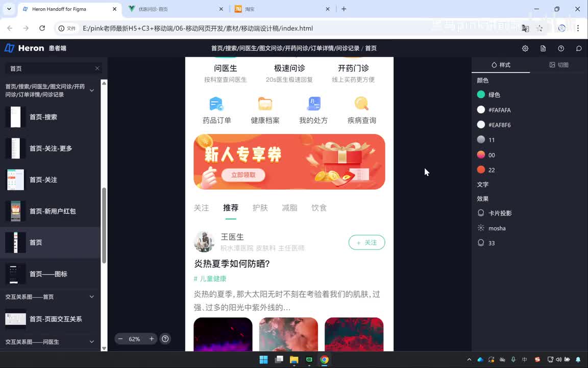Open zoom help question mark button
This screenshot has height=368, width=588.
165,339
